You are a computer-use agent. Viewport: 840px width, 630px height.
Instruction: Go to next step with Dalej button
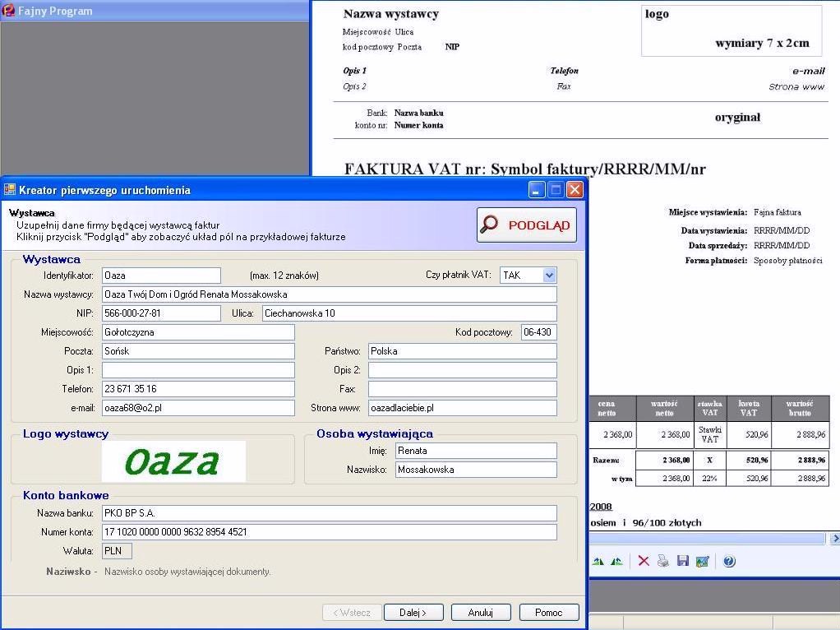413,613
